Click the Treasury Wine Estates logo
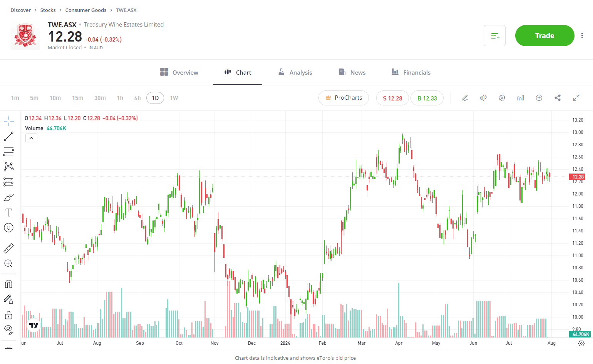Screen dimensions: 593x364 coord(25,36)
